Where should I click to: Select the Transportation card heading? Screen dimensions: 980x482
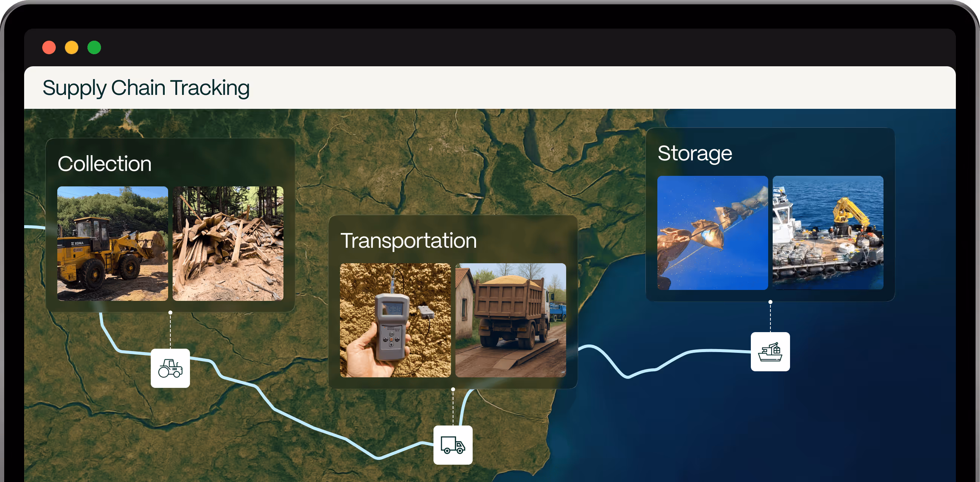(x=408, y=241)
